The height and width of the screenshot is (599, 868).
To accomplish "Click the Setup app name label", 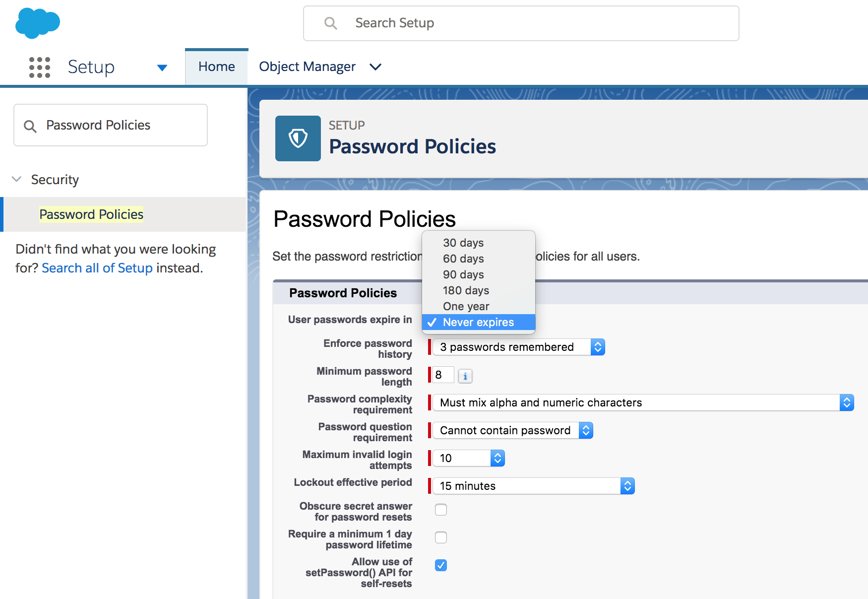I will (91, 67).
